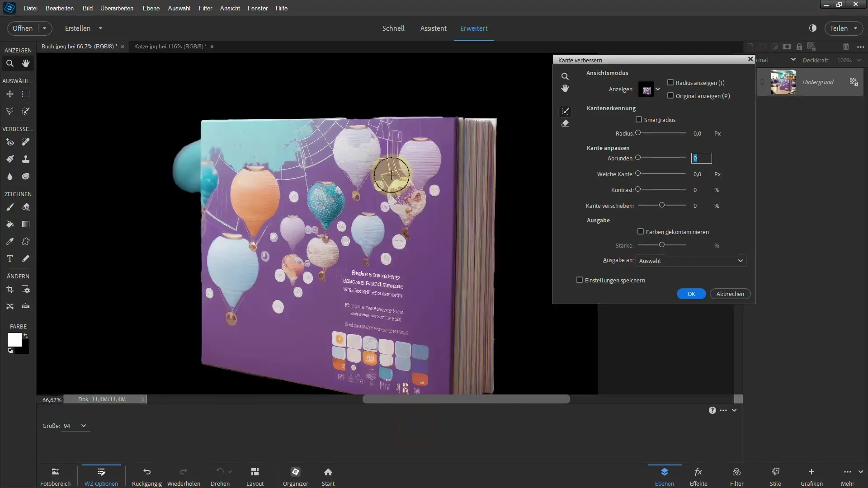
Task: Select the Brush tool under Zeichnen
Action: (x=10, y=207)
